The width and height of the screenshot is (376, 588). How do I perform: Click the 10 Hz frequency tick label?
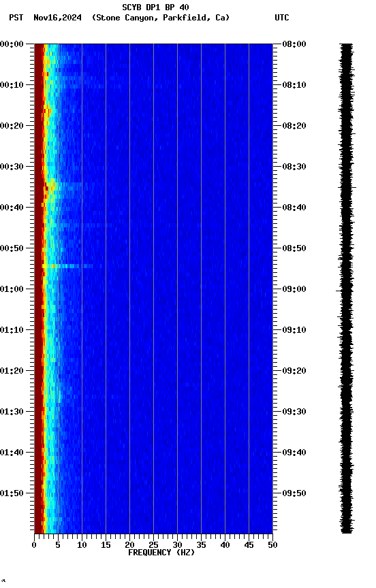(82, 545)
